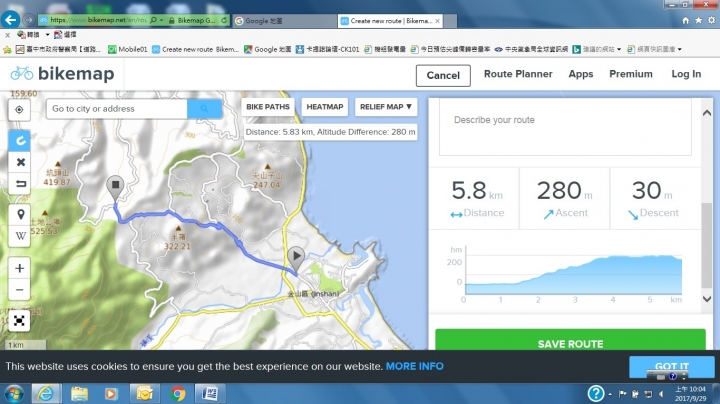Open the MORE INFO cookie link
Image resolution: width=720 pixels, height=404 pixels.
[x=415, y=366]
